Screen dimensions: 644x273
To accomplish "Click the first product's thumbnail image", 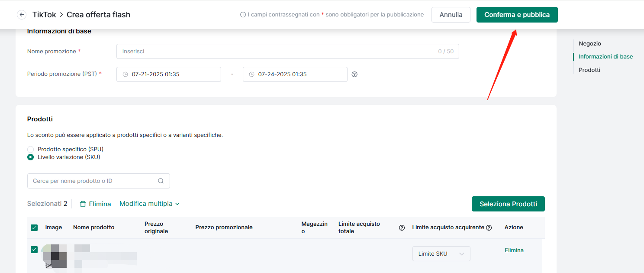I will pos(54,256).
